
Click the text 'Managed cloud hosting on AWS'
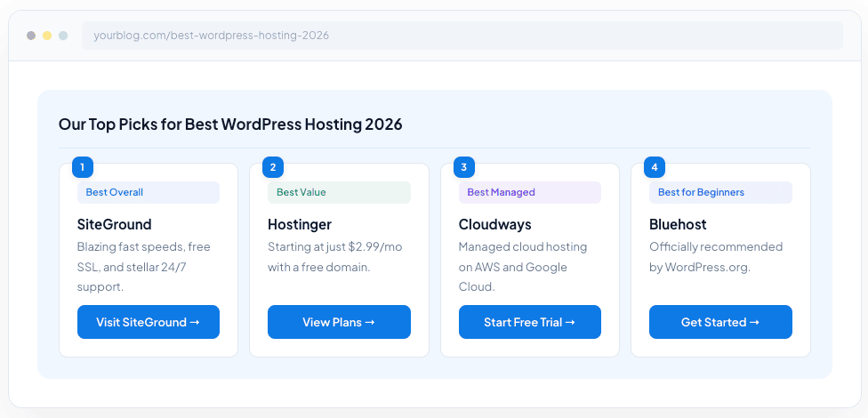point(523,267)
